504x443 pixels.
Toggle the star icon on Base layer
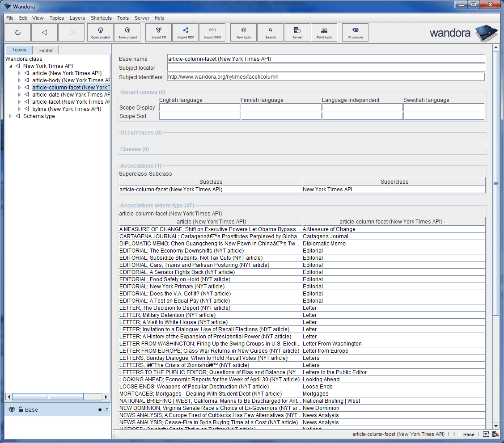100,409
